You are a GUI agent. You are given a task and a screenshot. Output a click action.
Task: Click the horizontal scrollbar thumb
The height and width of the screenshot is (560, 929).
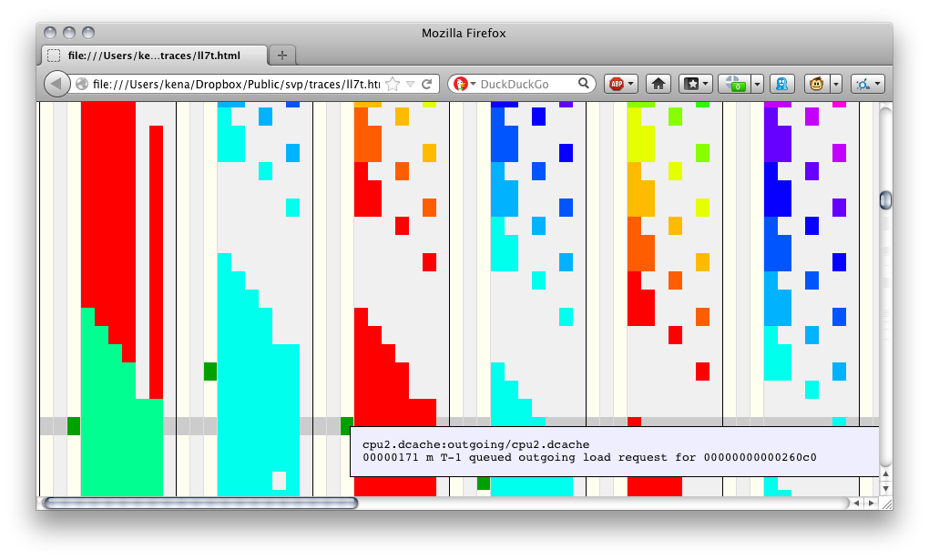coord(201,504)
